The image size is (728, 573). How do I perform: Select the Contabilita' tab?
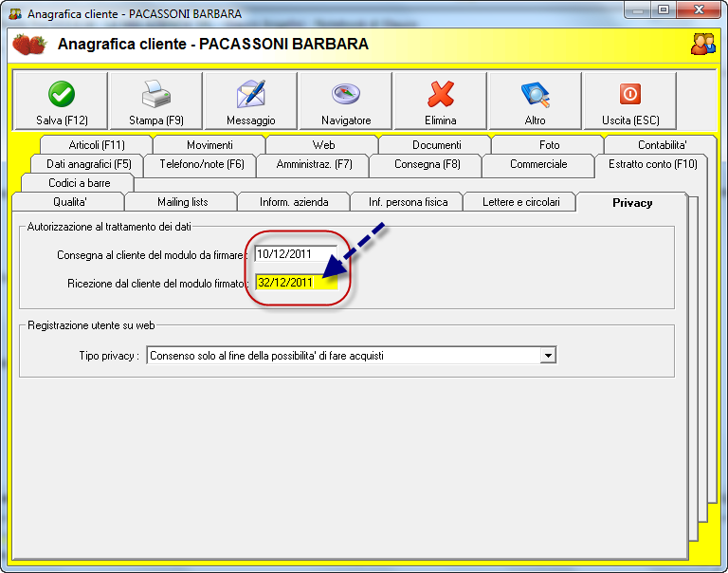[662, 145]
